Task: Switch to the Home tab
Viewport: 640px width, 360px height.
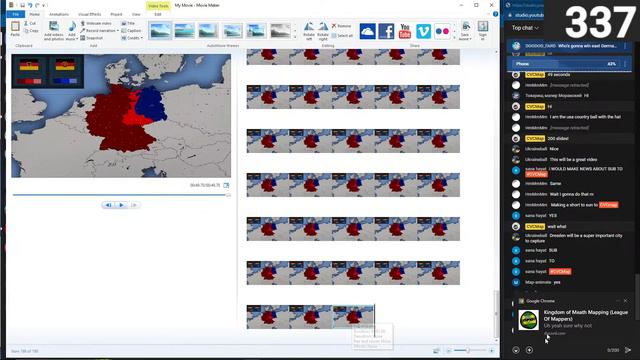Action: pyautogui.click(x=35, y=14)
